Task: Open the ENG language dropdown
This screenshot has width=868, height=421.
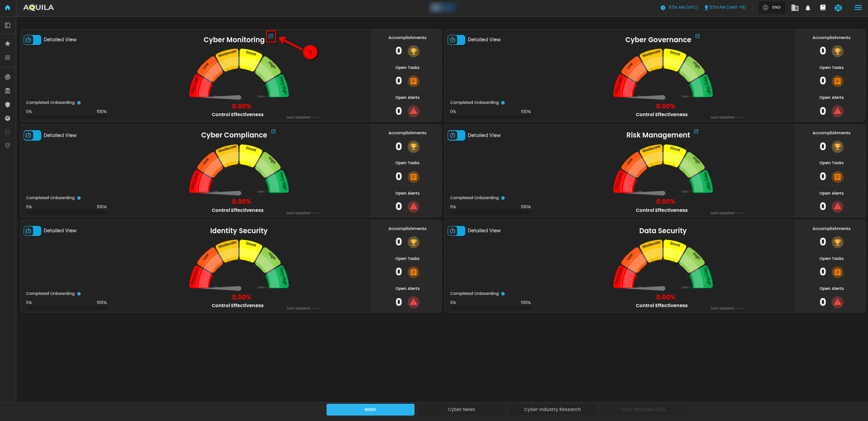Action: click(x=772, y=8)
